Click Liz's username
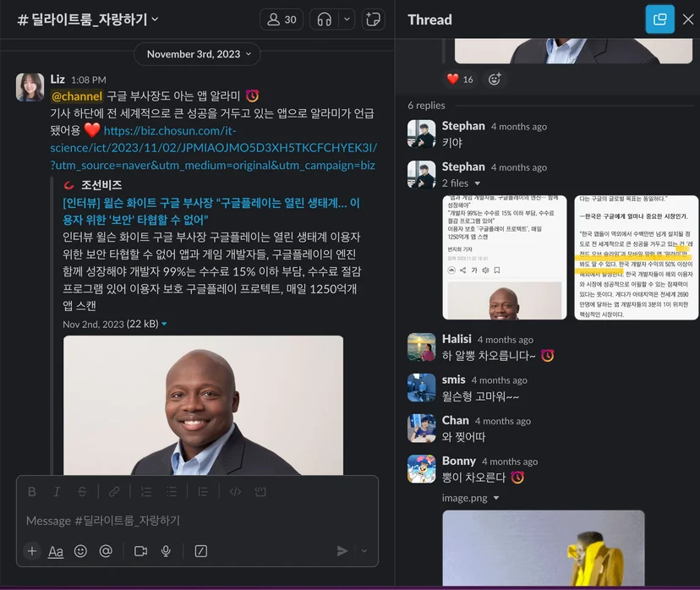The width and height of the screenshot is (700, 590). [57, 79]
